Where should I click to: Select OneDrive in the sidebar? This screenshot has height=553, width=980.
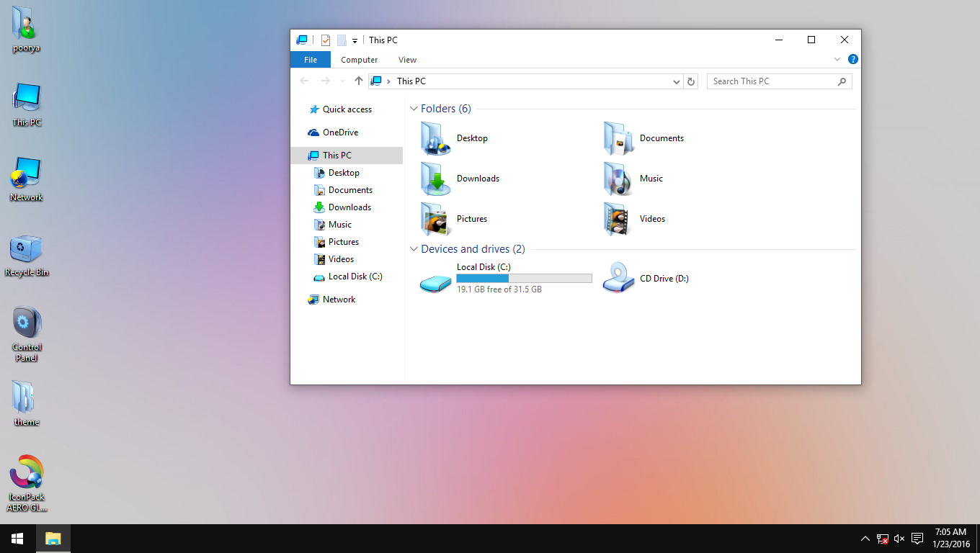pos(339,132)
